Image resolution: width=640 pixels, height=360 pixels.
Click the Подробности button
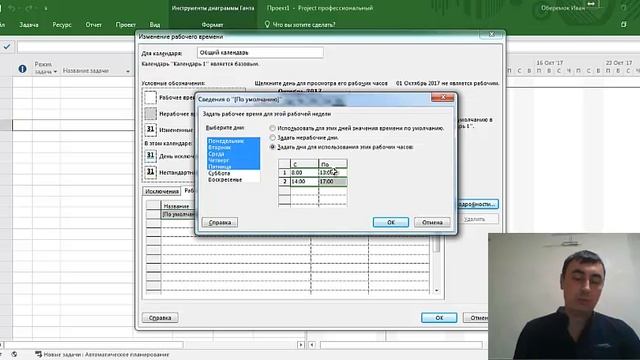pos(477,204)
